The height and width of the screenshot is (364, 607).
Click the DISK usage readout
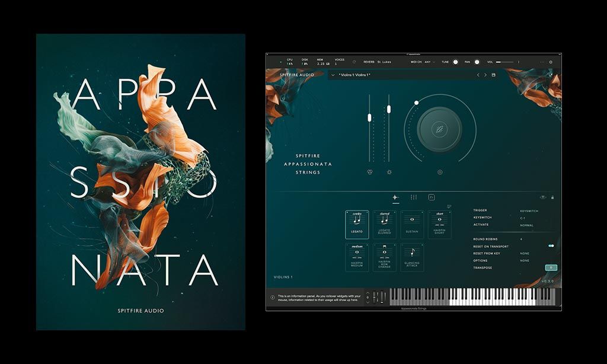(x=305, y=62)
